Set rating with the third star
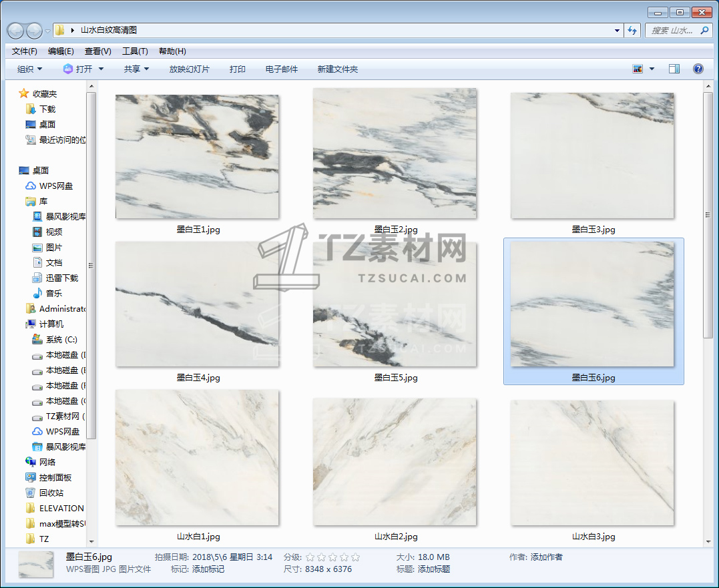719x588 pixels. 333,557
